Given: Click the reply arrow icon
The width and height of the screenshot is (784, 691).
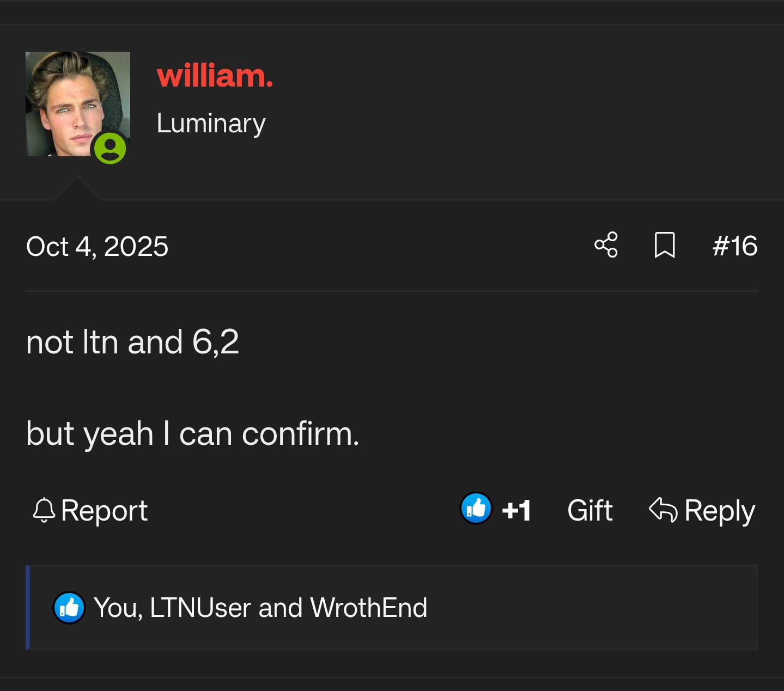Looking at the screenshot, I should 663,510.
